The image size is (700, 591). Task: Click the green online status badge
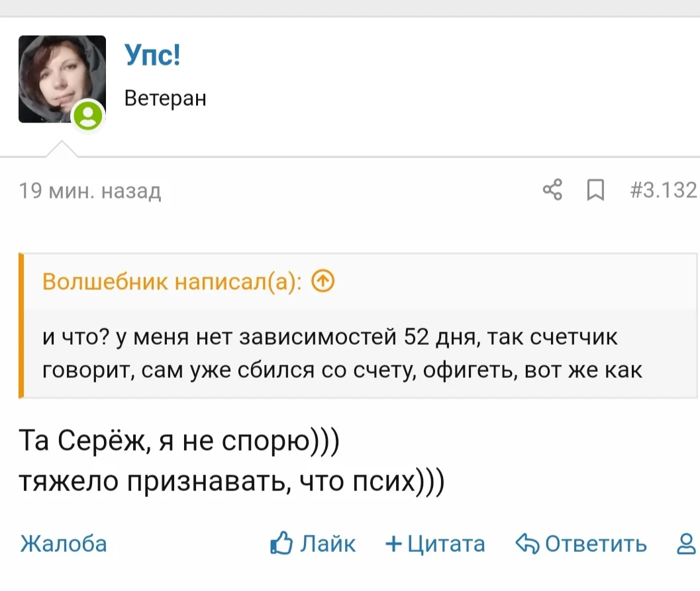pyautogui.click(x=88, y=117)
